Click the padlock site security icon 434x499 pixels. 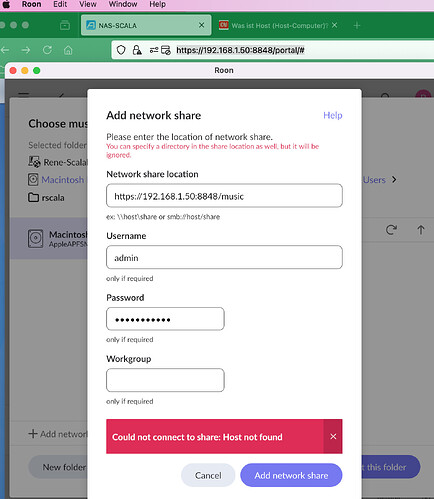(137, 50)
